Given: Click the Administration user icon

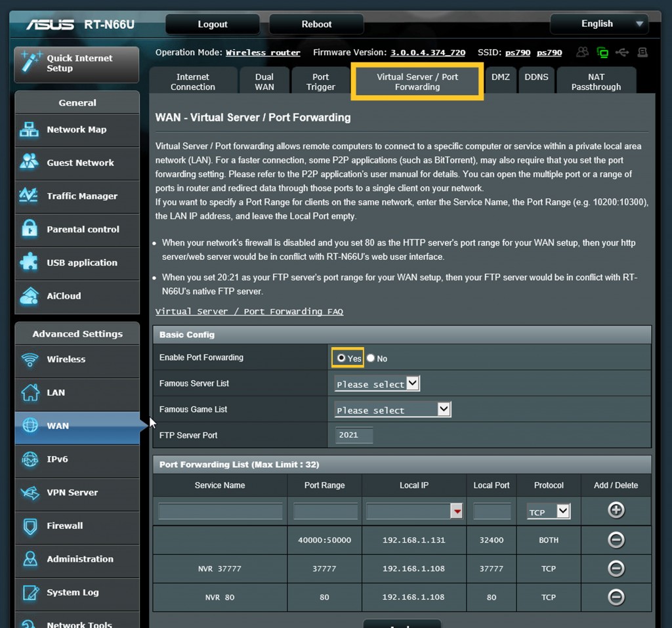Looking at the screenshot, I should 30,559.
